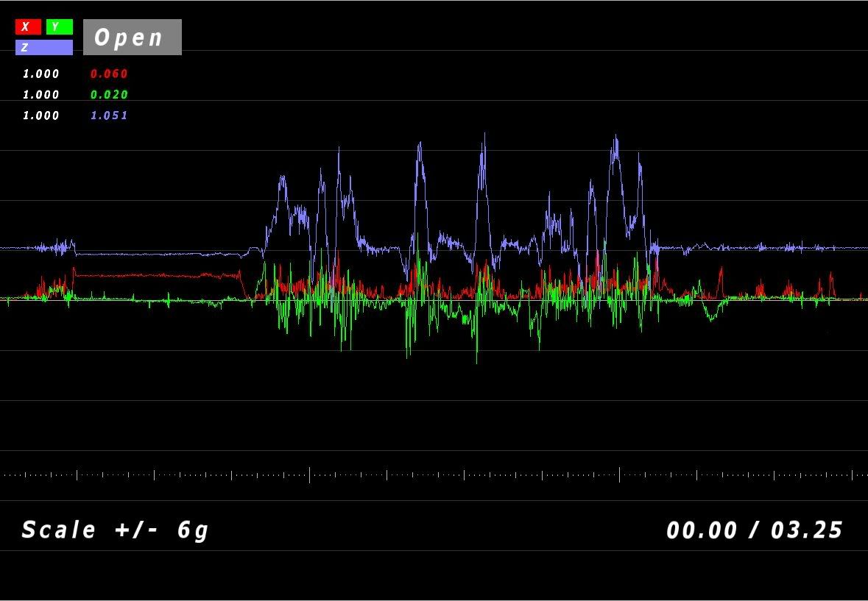Viewport: 868px width, 601px height.
Task: Select the blue 1.051 Z readout
Action: (109, 115)
